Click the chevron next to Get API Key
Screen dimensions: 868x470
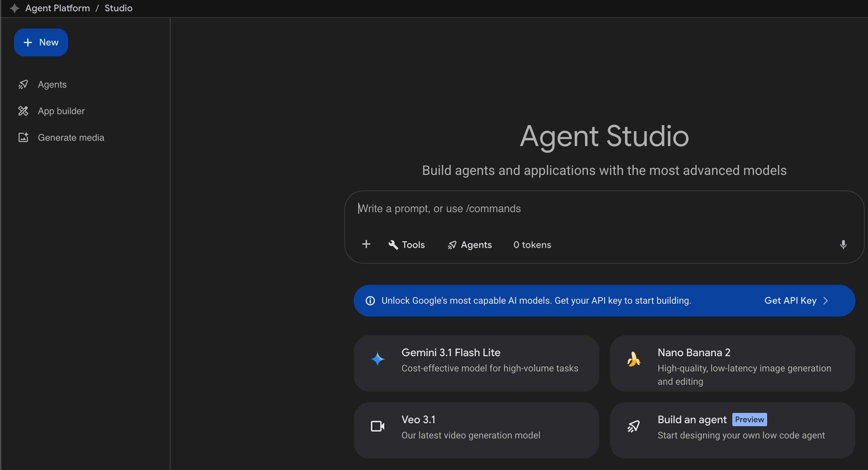point(826,301)
